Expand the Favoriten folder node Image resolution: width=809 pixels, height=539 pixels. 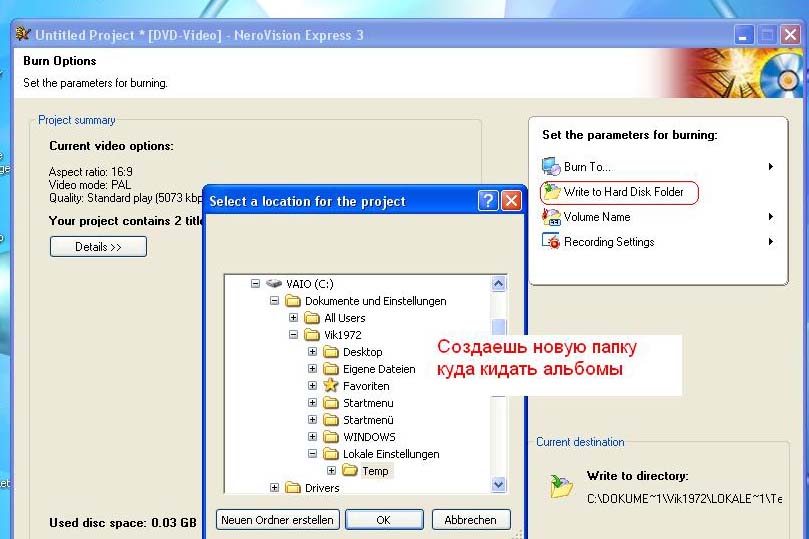[312, 385]
